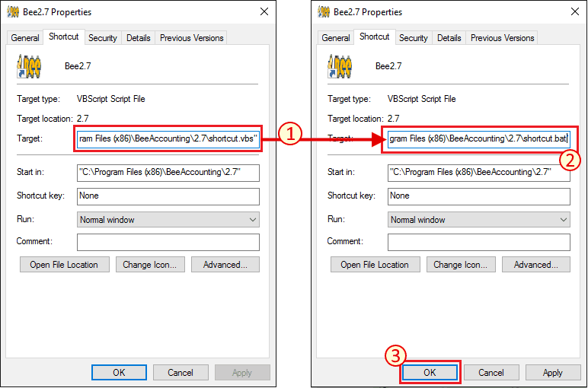The width and height of the screenshot is (588, 388).
Task: Click Change Icon in the left window
Action: tap(150, 265)
